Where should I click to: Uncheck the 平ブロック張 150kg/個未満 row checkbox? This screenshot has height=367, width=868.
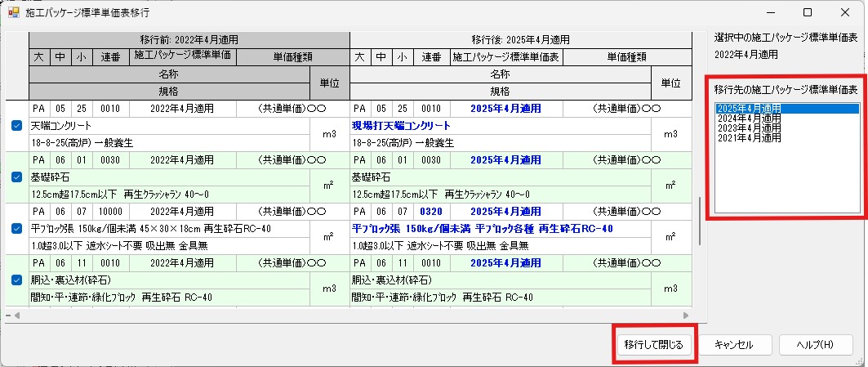(x=17, y=228)
